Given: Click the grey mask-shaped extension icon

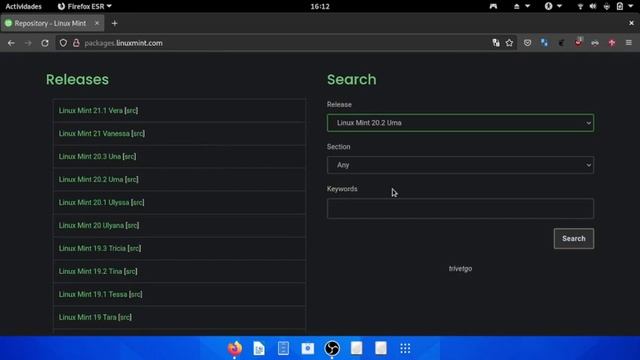Looking at the screenshot, I should 595,43.
